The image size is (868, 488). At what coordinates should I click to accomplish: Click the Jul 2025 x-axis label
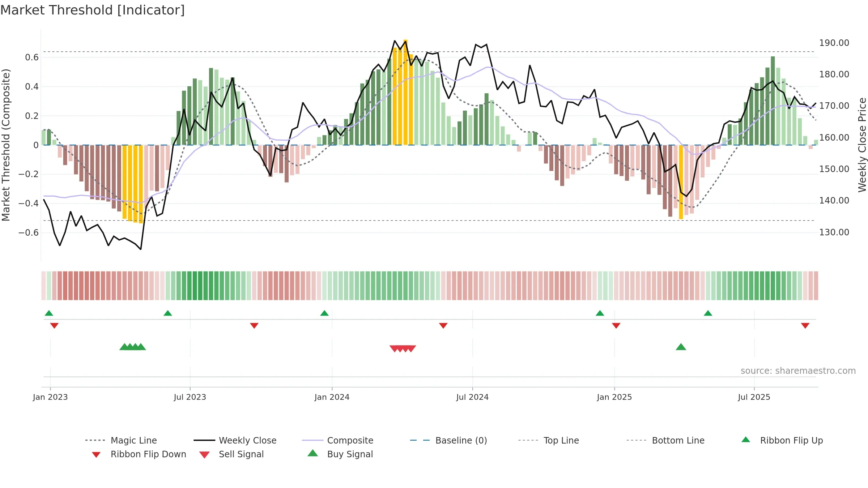click(x=754, y=397)
